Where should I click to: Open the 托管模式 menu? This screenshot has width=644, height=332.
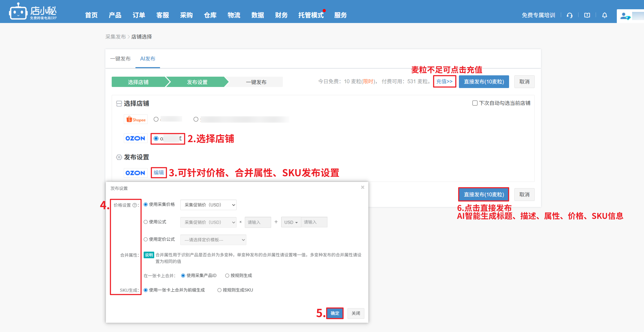tap(311, 15)
